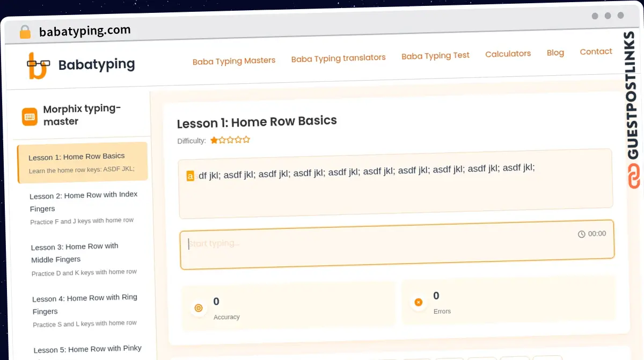The height and width of the screenshot is (360, 644).
Task: Click the Accuracy target icon
Action: pyautogui.click(x=199, y=308)
